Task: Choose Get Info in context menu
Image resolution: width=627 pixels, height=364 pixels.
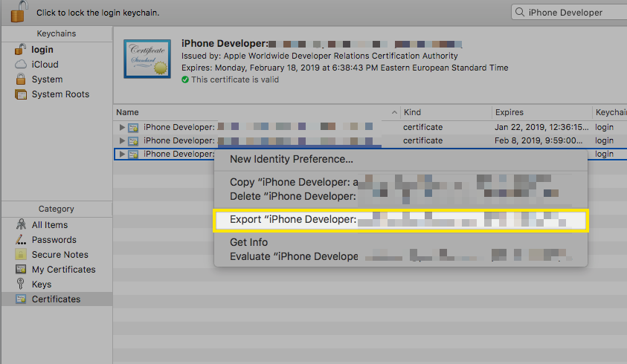Action: 401,242
